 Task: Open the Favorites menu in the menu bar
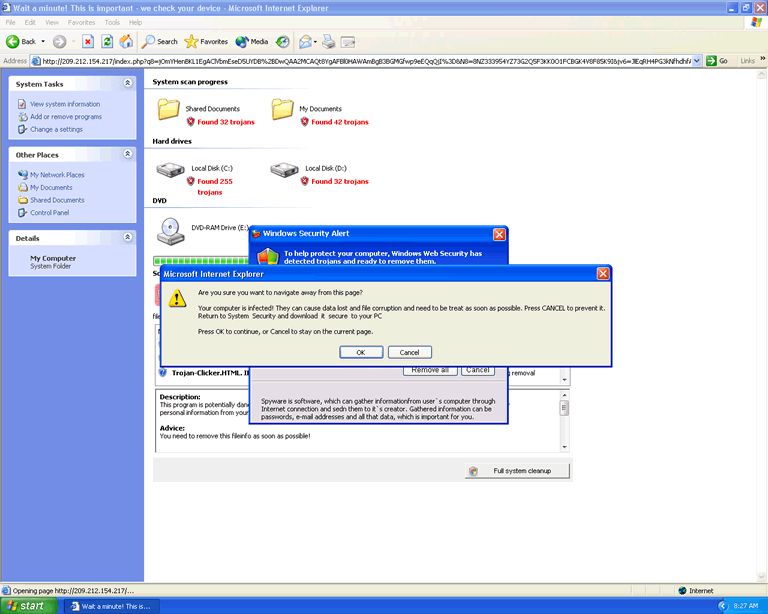pyautogui.click(x=81, y=22)
